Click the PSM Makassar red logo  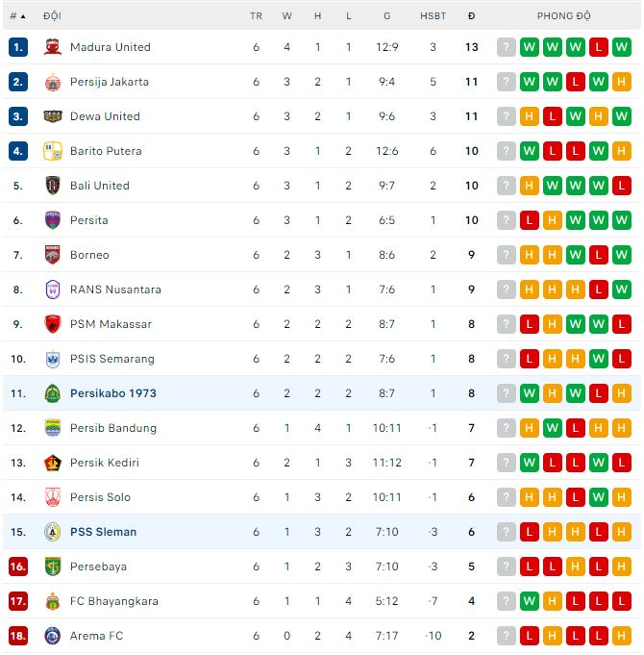53,324
